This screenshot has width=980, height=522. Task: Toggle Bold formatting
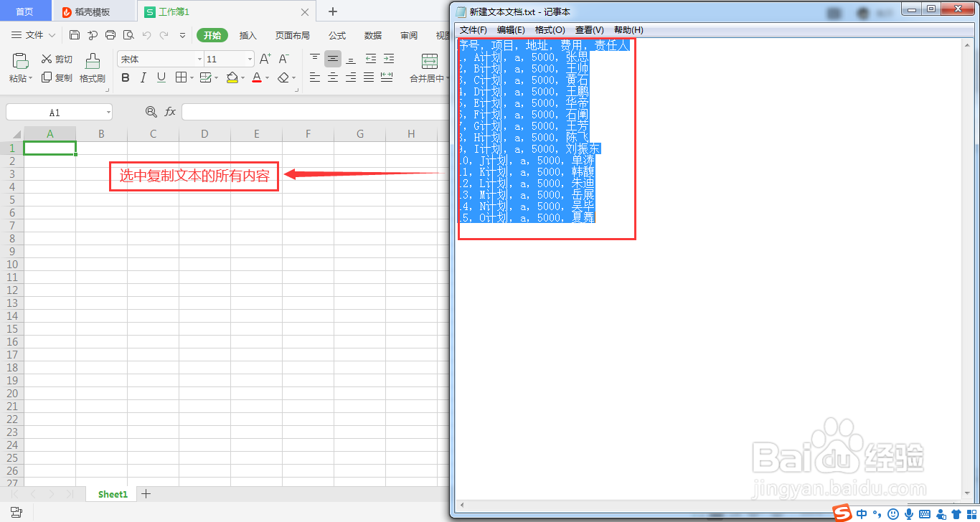(126, 77)
